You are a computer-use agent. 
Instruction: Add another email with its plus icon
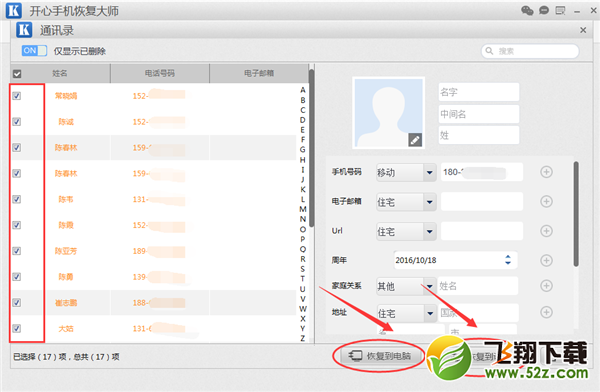546,201
